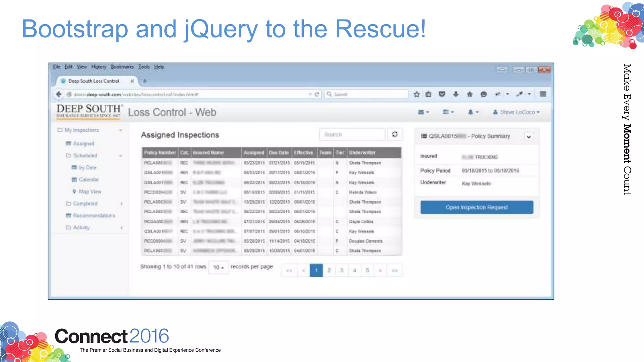Sort by Assigned column header
This screenshot has width=644, height=362.
(x=254, y=153)
